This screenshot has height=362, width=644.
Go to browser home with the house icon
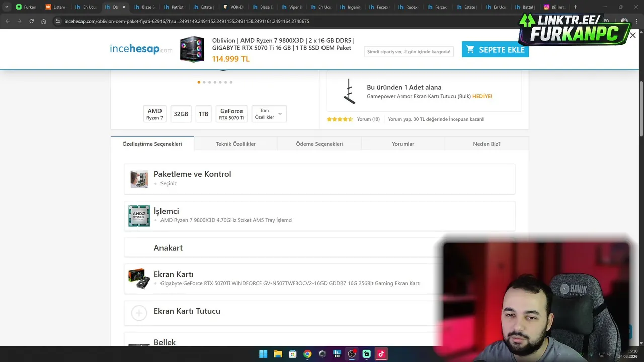click(43, 21)
